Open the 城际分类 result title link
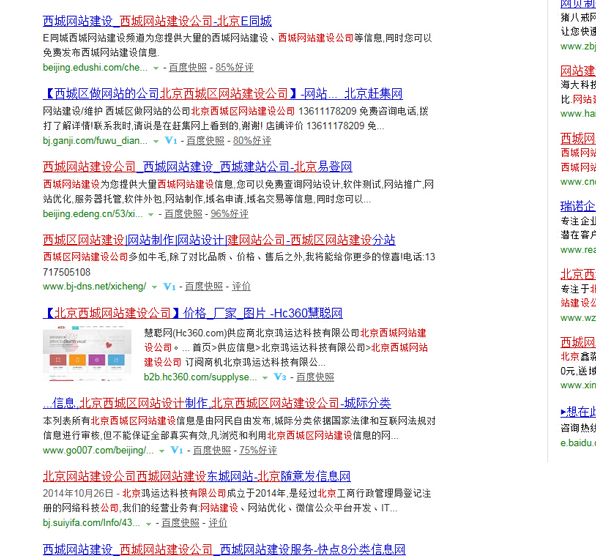596x560 pixels. pyautogui.click(x=217, y=403)
